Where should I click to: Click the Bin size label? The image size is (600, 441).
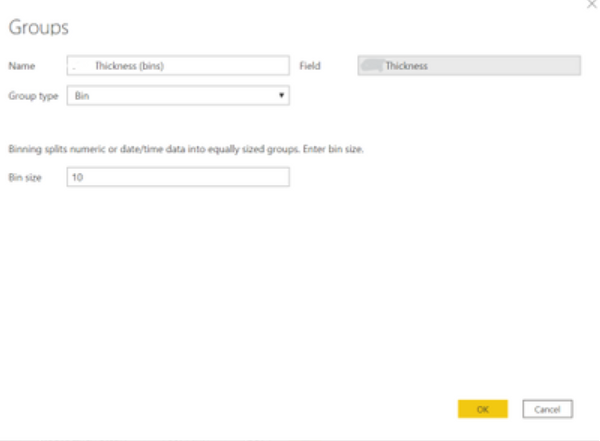point(25,178)
